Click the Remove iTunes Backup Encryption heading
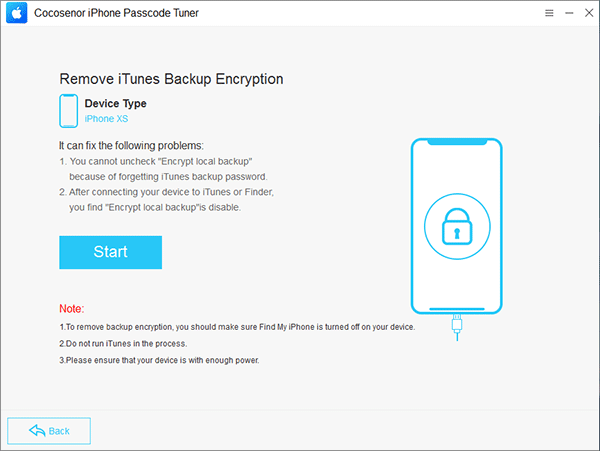The height and width of the screenshot is (451, 600). pyautogui.click(x=171, y=79)
